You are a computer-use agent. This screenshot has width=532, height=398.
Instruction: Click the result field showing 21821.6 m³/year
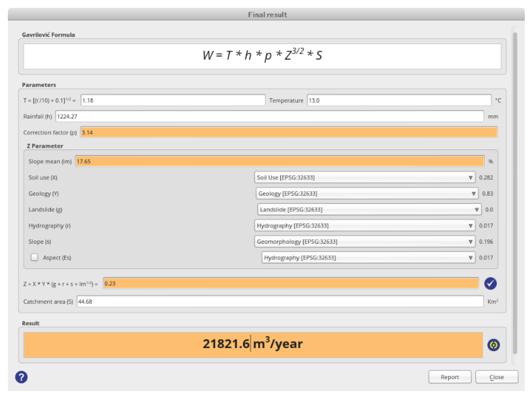[253, 345]
